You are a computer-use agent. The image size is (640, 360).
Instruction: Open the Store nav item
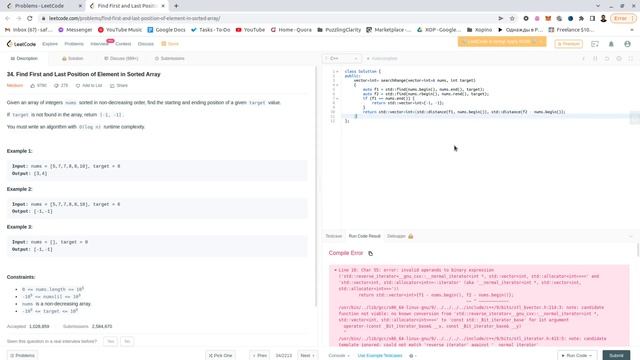170,44
